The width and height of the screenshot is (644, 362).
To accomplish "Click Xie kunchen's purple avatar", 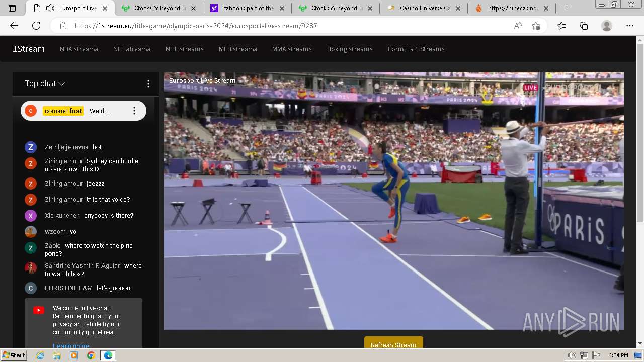I will (31, 216).
